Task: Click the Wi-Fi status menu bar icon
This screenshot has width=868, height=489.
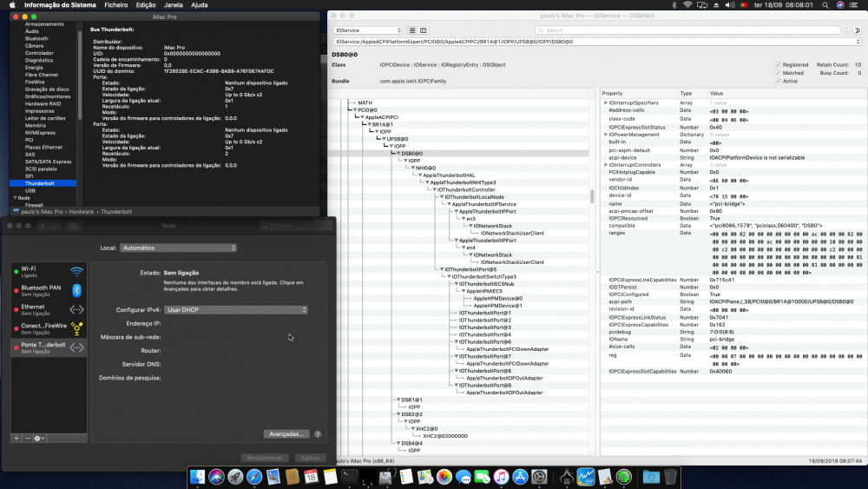Action: click(687, 5)
